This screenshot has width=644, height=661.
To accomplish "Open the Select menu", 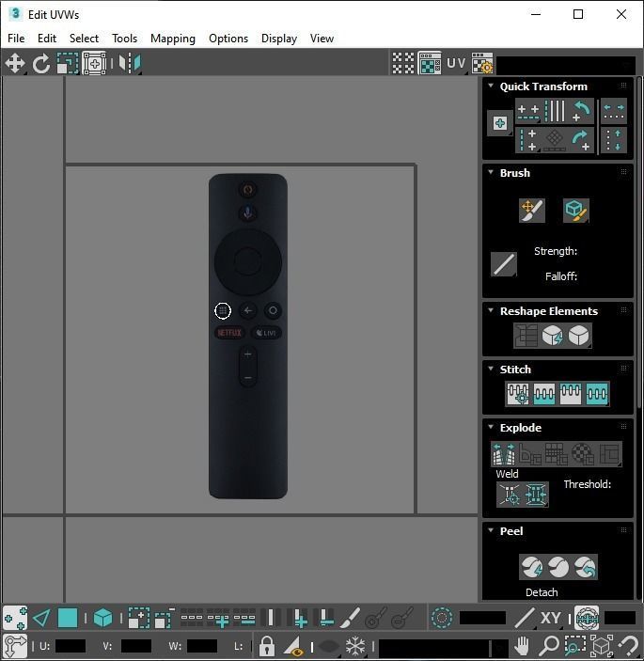I will coord(84,39).
